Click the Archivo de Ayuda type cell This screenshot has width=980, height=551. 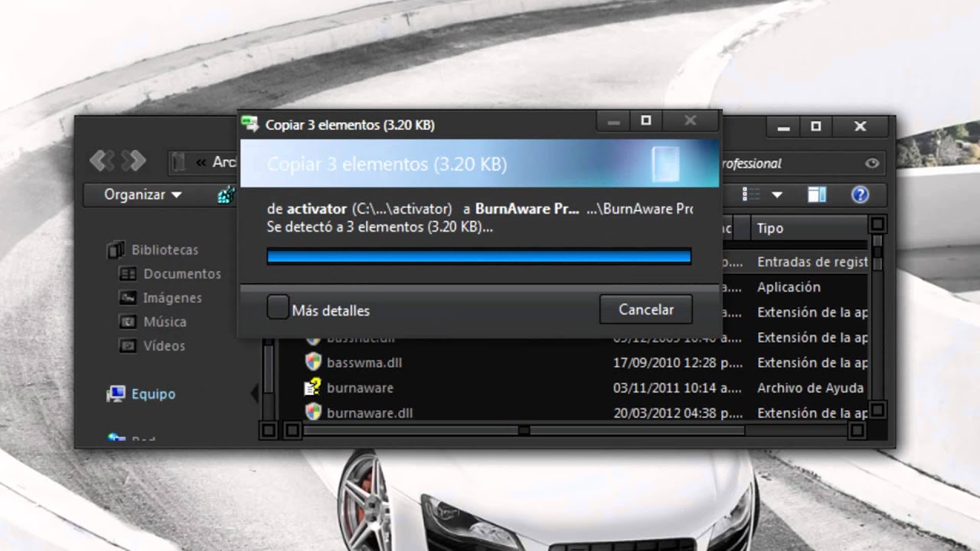coord(810,387)
